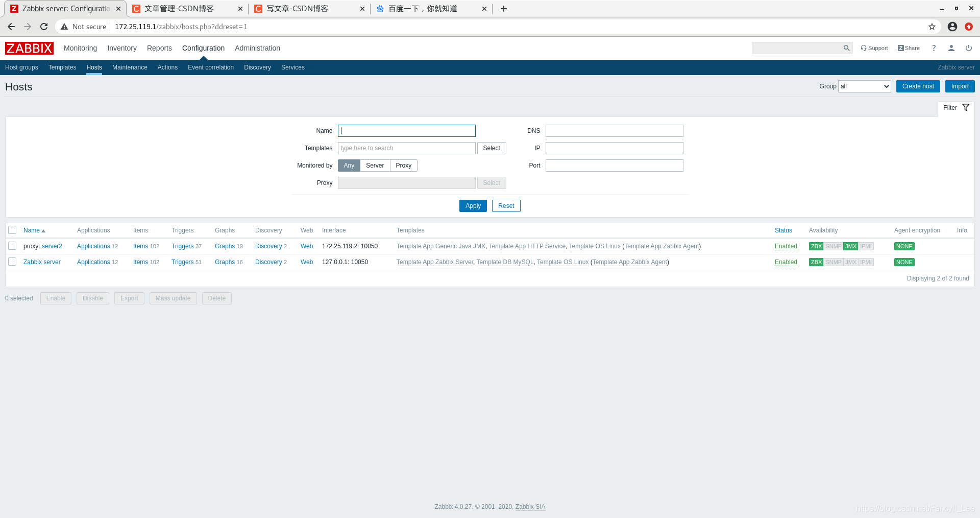The width and height of the screenshot is (980, 518).
Task: Click ZBX availability badge for server2
Action: click(x=816, y=246)
